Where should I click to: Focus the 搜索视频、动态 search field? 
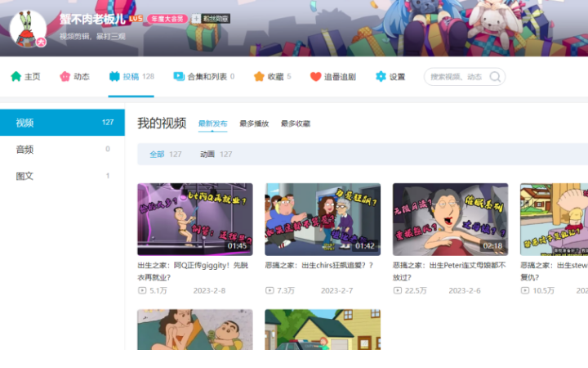pyautogui.click(x=464, y=77)
